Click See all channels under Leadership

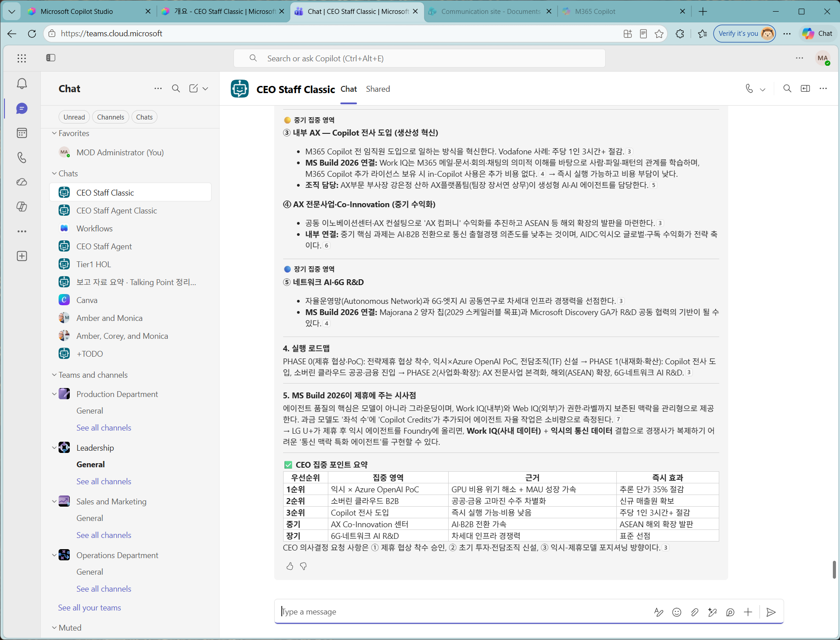pos(104,482)
